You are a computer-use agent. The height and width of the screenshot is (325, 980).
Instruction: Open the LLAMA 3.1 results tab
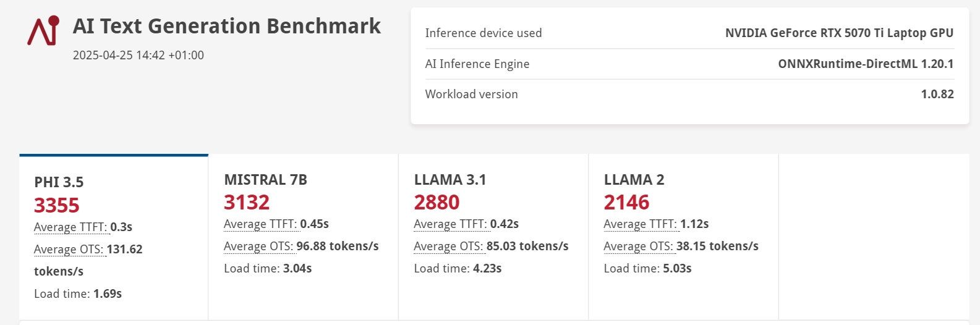(x=493, y=237)
